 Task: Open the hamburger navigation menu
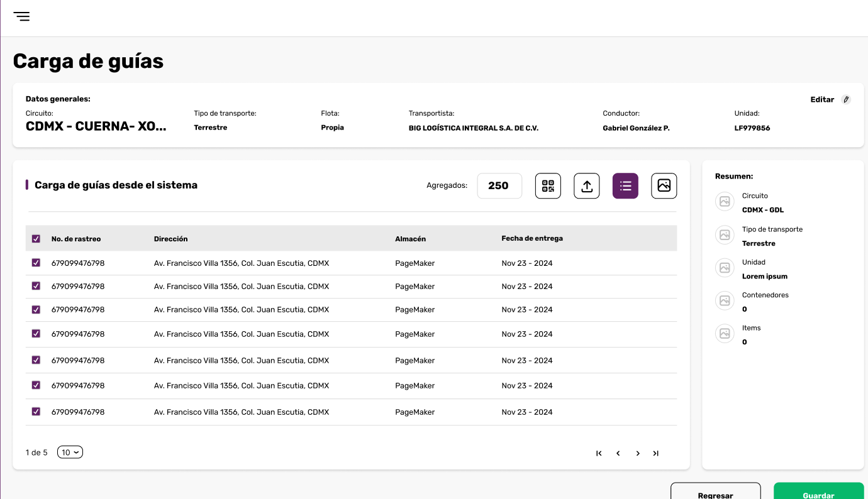coord(21,16)
